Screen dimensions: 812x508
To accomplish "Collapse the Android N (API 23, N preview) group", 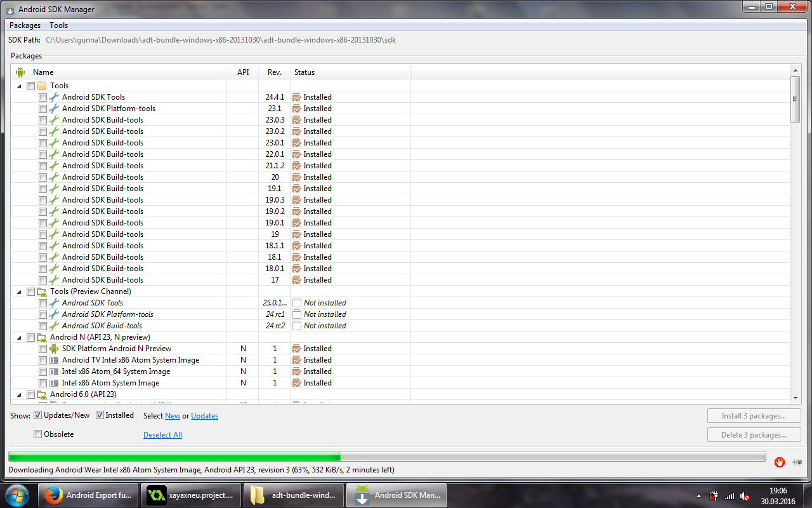I will point(19,337).
